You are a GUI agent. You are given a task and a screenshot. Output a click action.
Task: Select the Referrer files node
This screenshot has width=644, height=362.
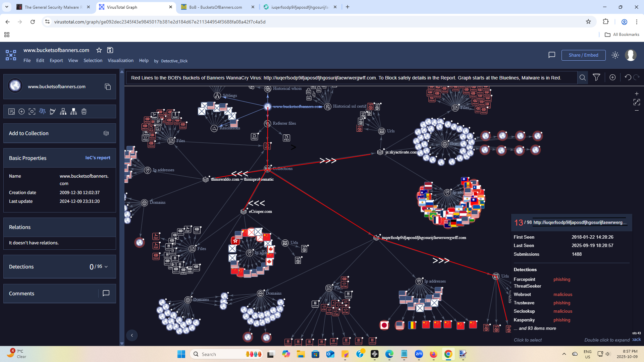click(x=267, y=124)
